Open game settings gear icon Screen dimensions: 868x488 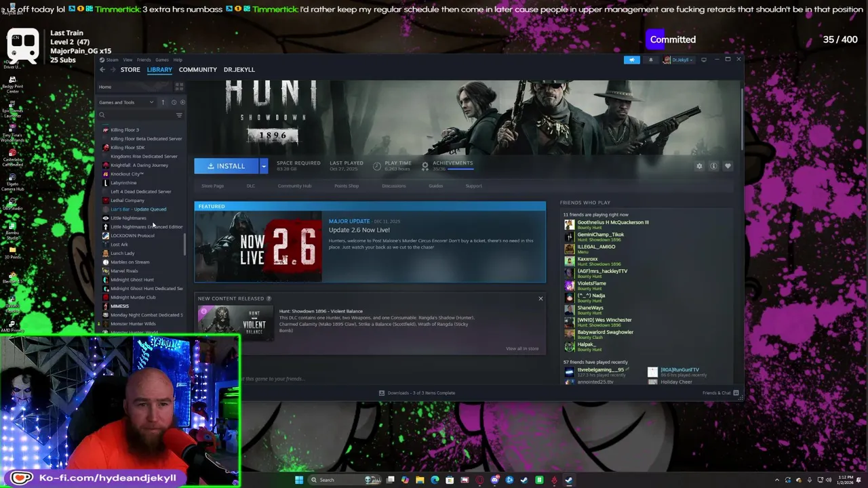point(699,166)
